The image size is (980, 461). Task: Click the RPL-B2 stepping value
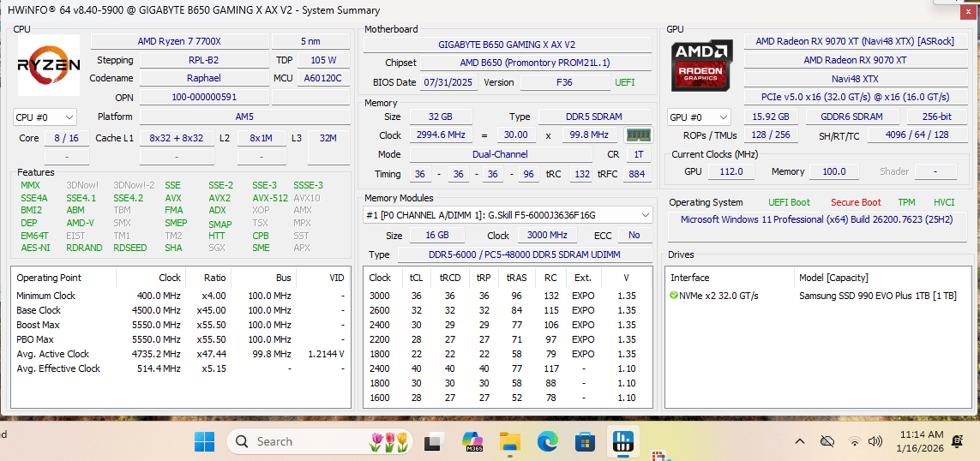(203, 60)
